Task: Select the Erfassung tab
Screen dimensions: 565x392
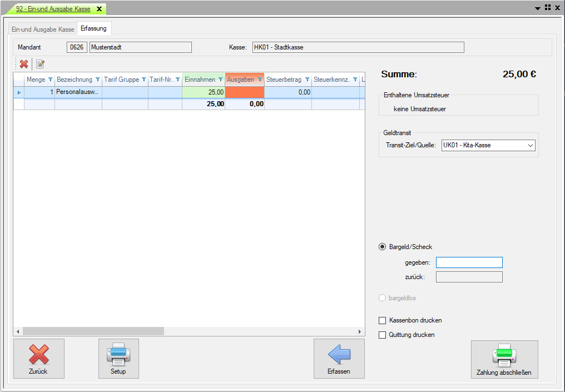Action: [93, 28]
